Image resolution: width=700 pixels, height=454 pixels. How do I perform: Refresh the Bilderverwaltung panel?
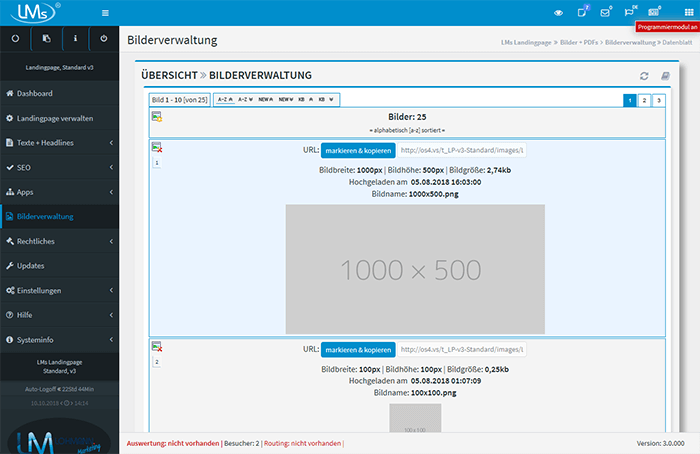644,76
